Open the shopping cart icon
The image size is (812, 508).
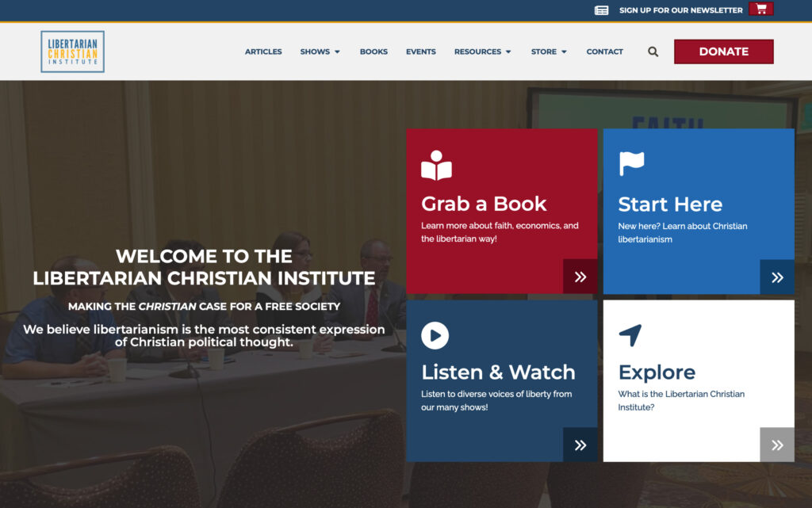tap(760, 9)
